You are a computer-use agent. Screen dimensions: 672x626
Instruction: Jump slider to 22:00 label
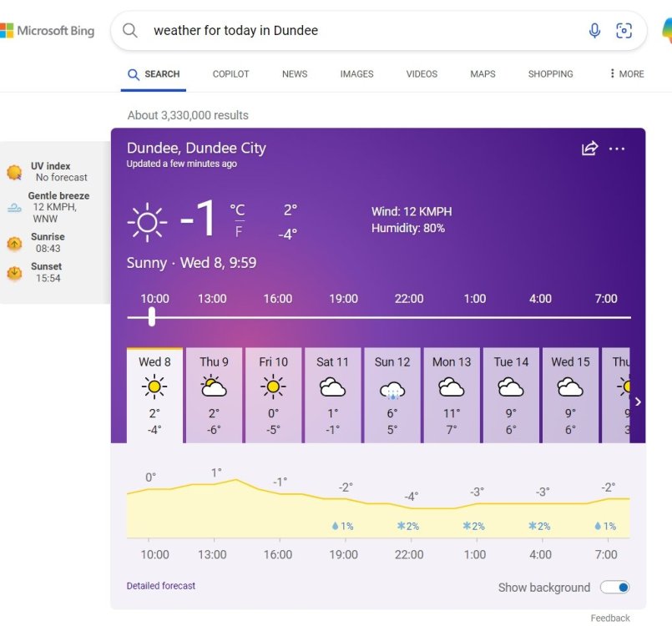(x=409, y=299)
